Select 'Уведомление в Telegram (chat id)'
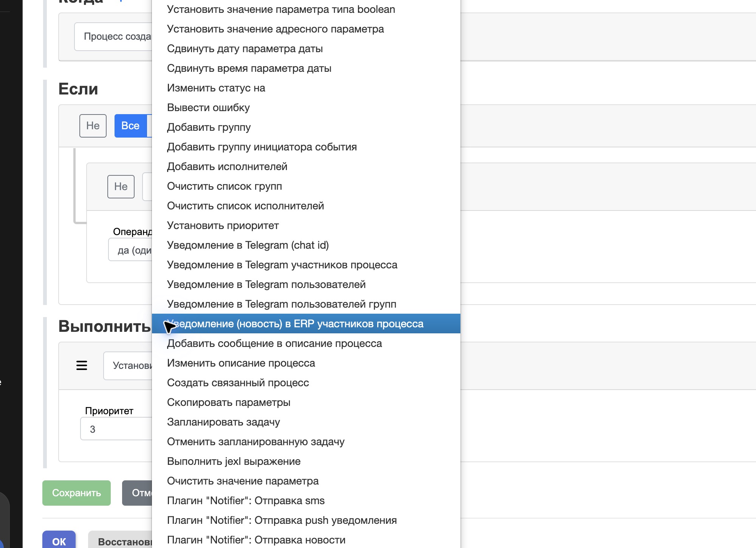 [306, 245]
